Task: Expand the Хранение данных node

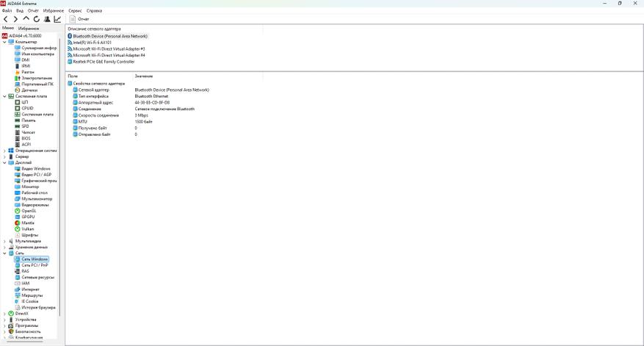Action: (4, 248)
